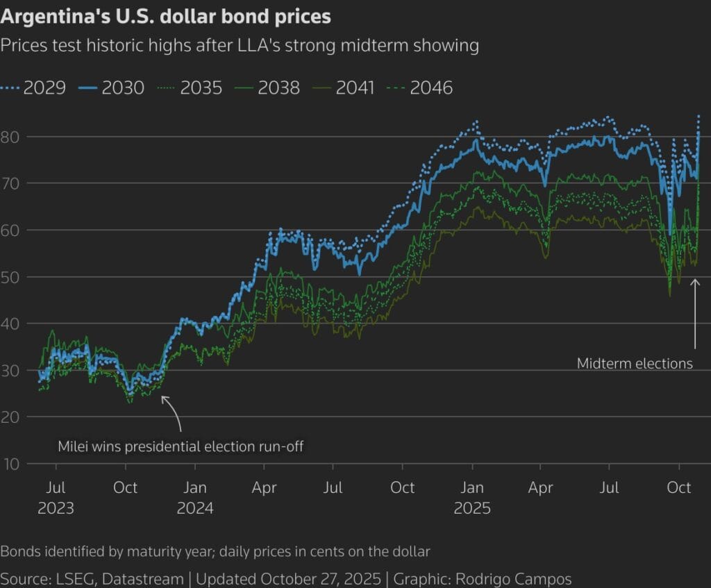Click the 80 value on the y-axis
Viewport: 711px width, 588px height.
(x=13, y=137)
